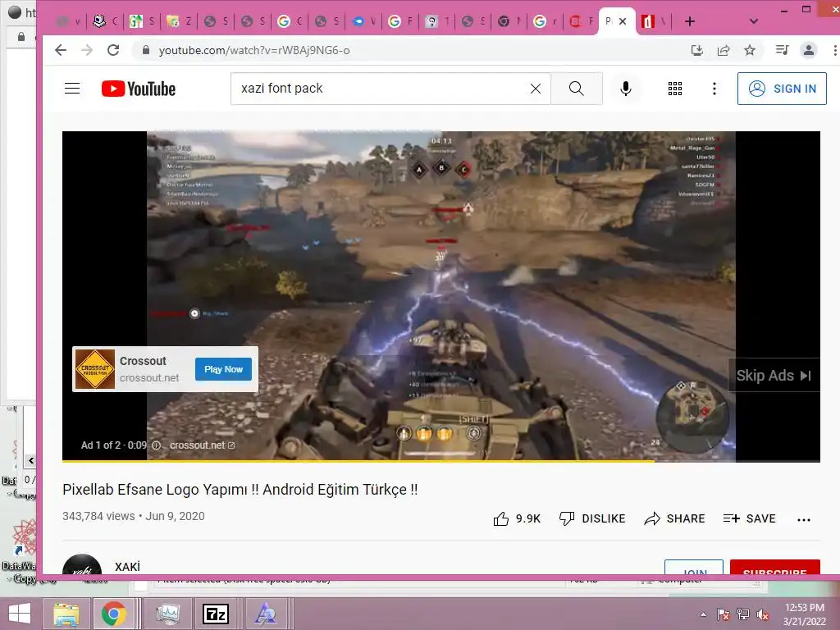The image size is (840, 630).
Task: Open the crossout.net link in ad overlay
Action: pyautogui.click(x=202, y=445)
